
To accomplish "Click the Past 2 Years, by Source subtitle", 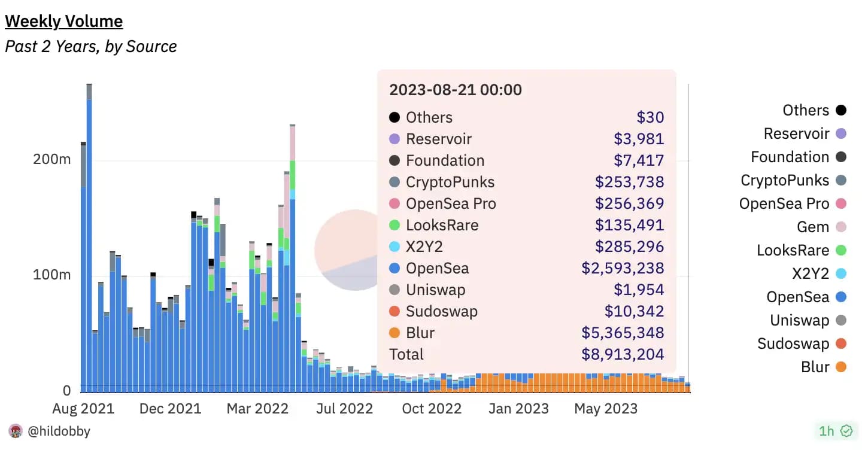I will (91, 46).
